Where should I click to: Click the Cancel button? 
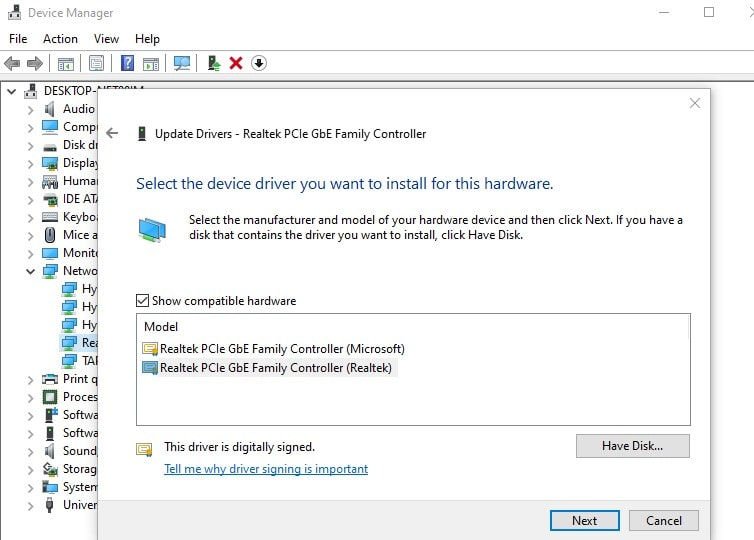click(x=664, y=520)
